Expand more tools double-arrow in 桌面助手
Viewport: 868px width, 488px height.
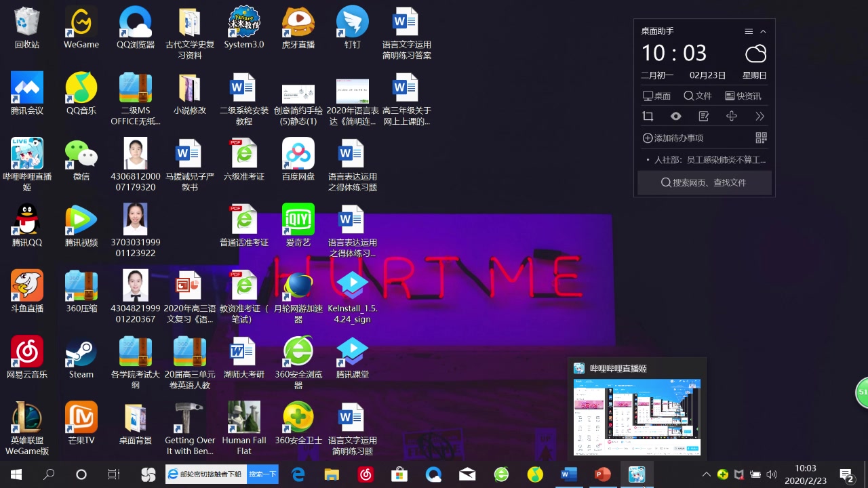[x=759, y=117]
